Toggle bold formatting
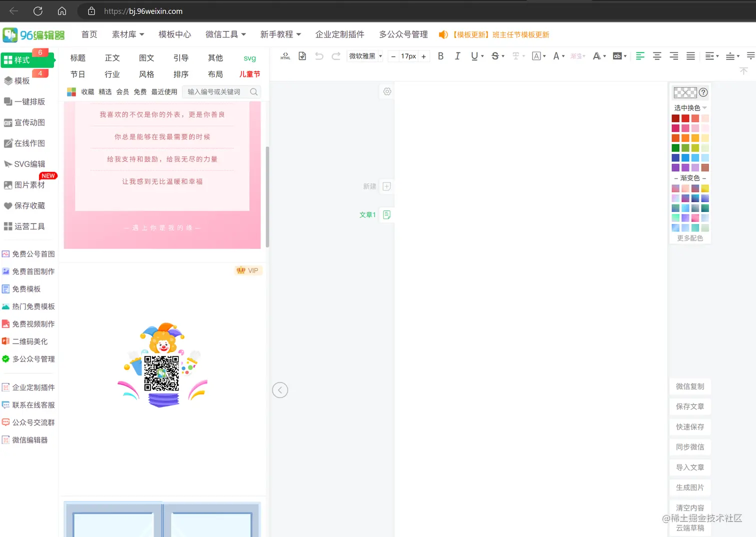 440,56
